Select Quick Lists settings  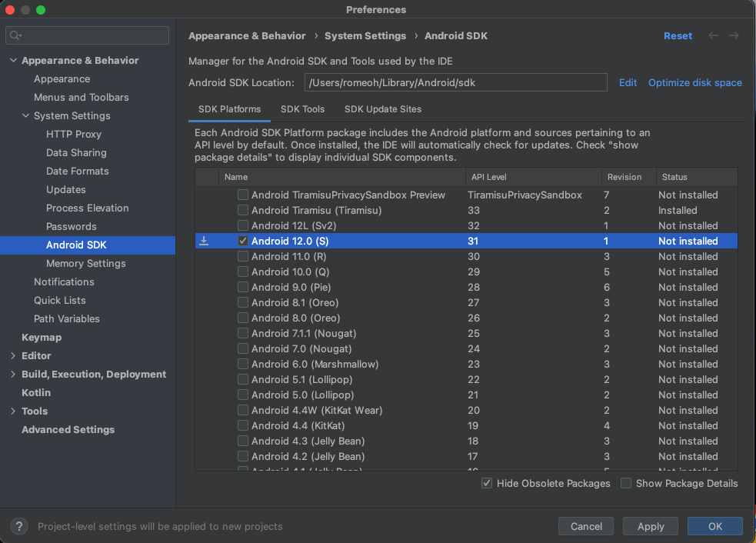59,300
